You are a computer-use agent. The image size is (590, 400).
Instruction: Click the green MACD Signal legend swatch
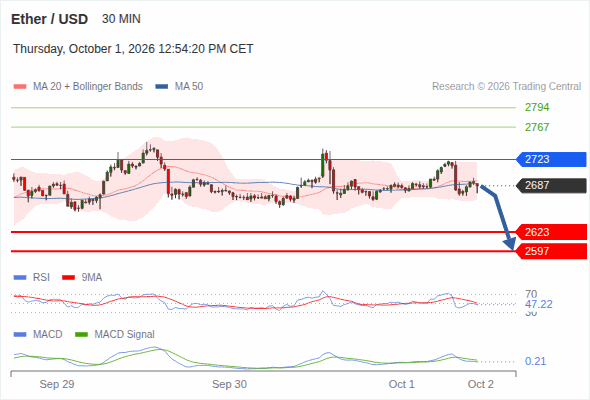[81, 335]
